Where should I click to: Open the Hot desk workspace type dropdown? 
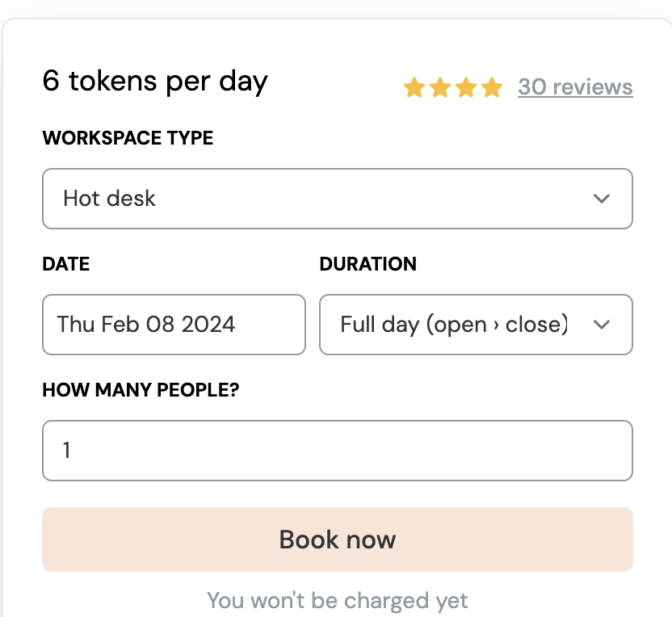[x=337, y=199]
